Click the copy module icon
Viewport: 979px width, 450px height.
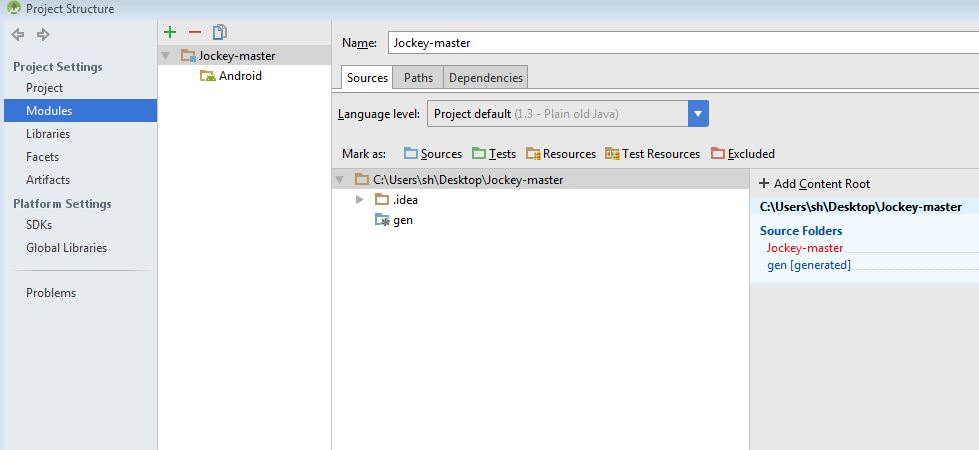click(x=219, y=33)
